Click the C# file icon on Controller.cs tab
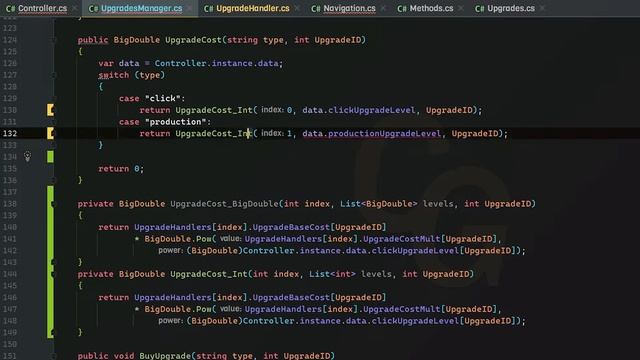 (x=10, y=9)
